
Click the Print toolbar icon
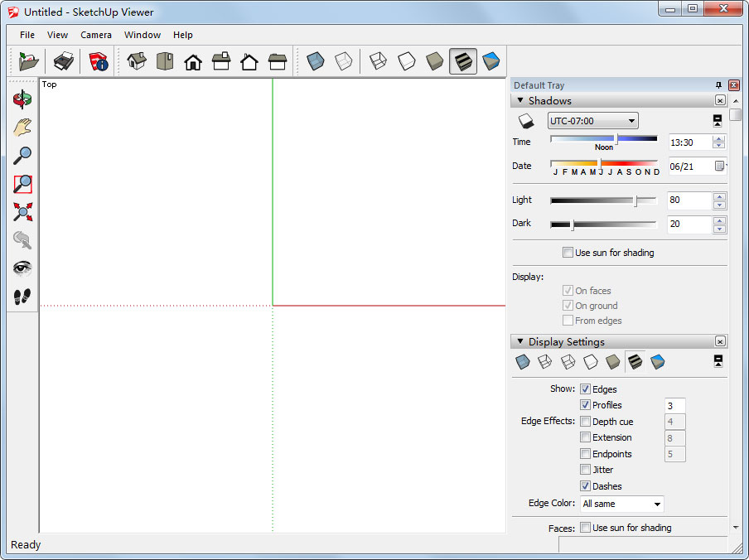click(x=64, y=61)
